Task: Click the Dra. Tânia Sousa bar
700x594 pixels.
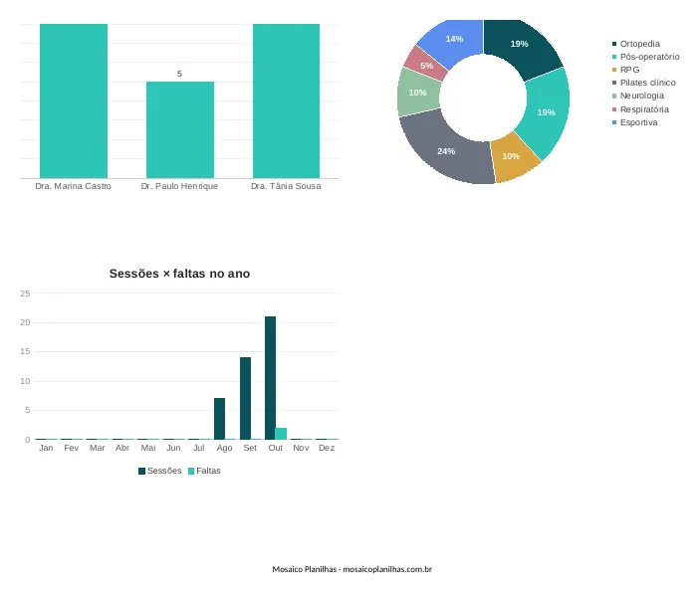Action: click(286, 100)
